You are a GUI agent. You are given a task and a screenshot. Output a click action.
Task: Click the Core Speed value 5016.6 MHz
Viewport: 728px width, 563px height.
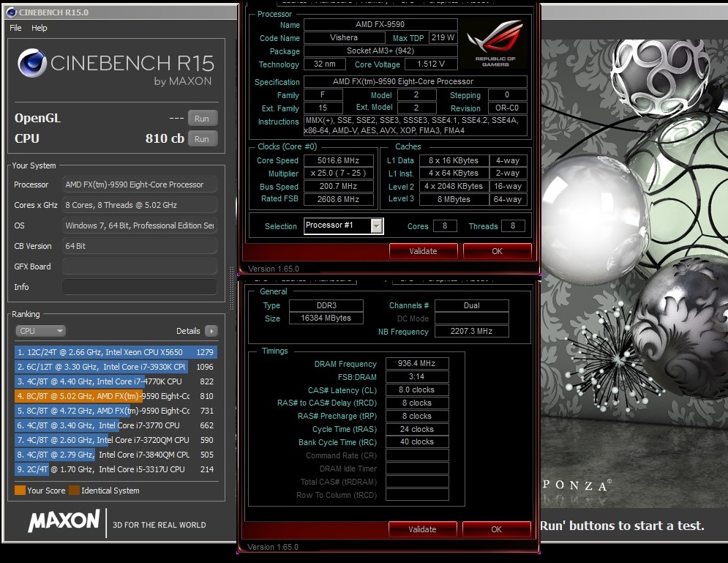pos(339,160)
